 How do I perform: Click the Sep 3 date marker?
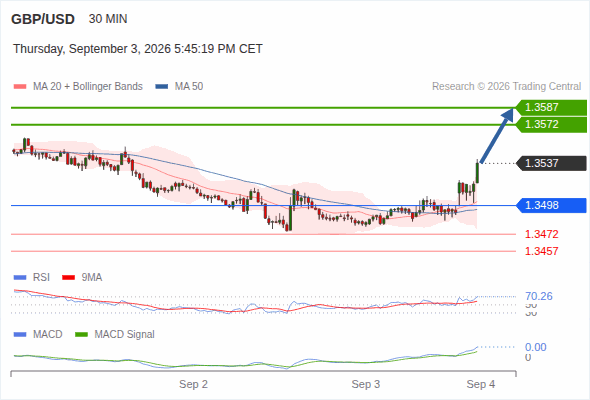366,384
